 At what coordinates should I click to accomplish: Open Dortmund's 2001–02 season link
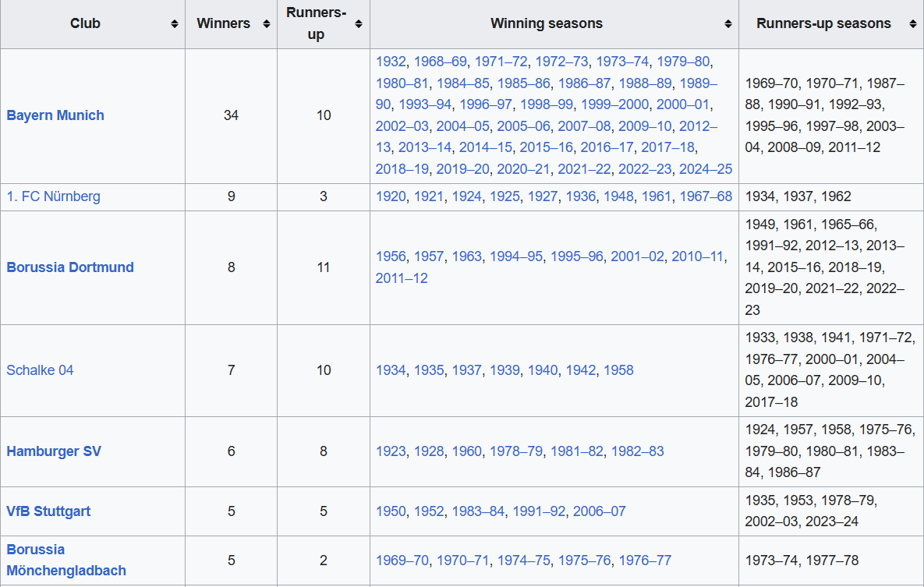click(637, 256)
